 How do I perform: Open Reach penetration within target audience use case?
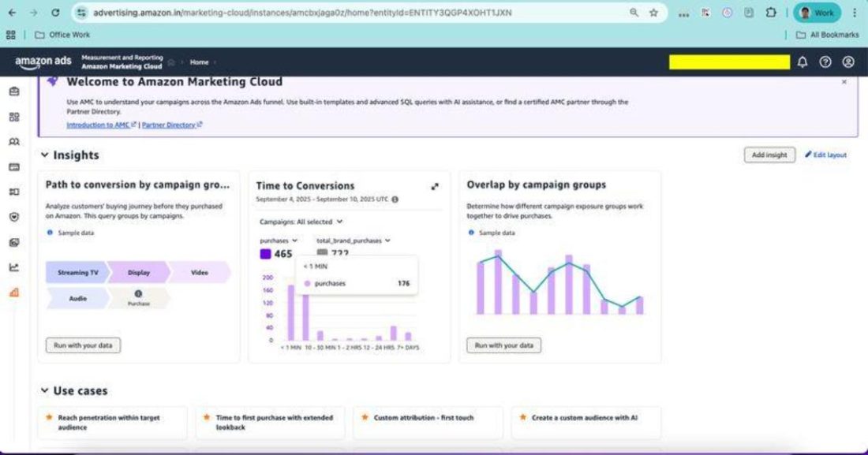coord(112,423)
